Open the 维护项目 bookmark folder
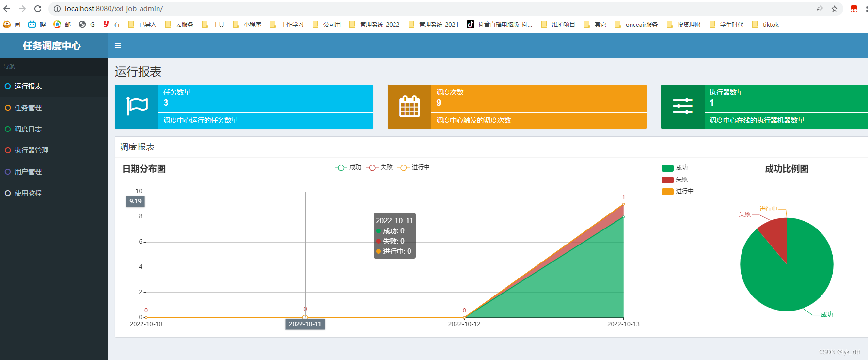The image size is (868, 360). tap(558, 24)
